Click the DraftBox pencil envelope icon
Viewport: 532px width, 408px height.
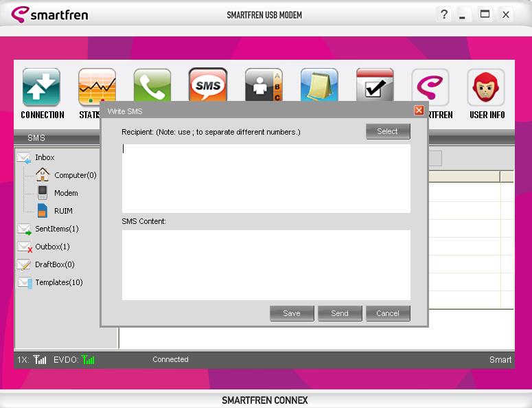24,264
